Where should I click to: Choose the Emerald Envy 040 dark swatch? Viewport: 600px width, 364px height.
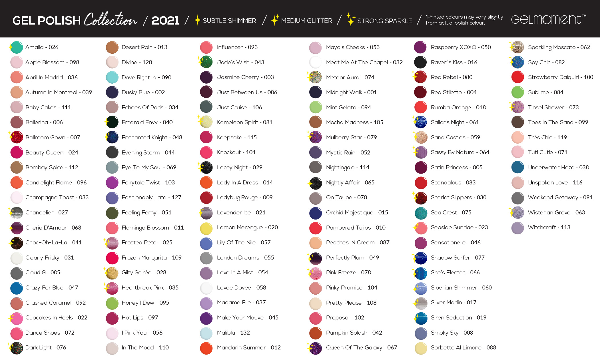pos(112,122)
